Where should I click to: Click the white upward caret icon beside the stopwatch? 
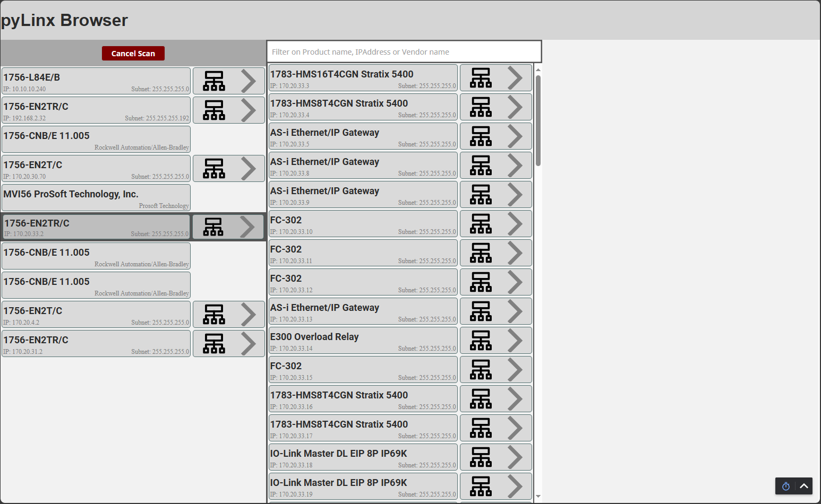[804, 486]
